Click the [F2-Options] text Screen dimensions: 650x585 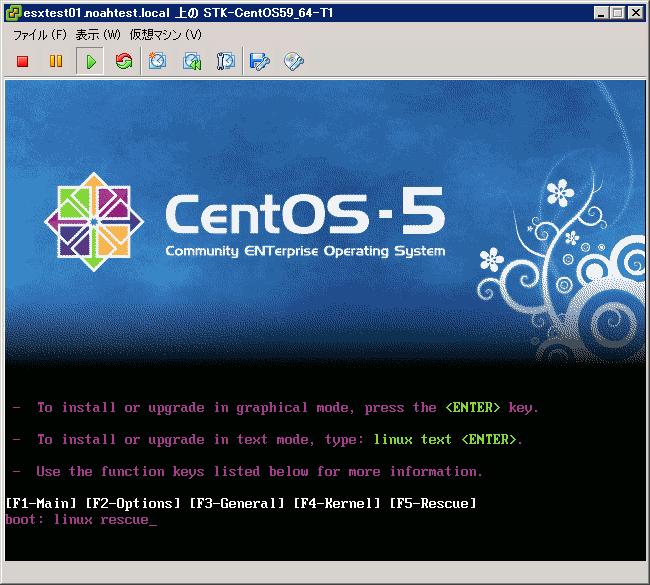133,503
